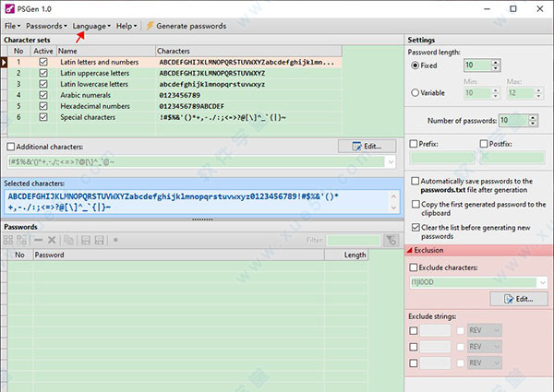This screenshot has height=392, width=554.
Task: Uncheck Active for Hexadecimal numbers
Action: (43, 105)
